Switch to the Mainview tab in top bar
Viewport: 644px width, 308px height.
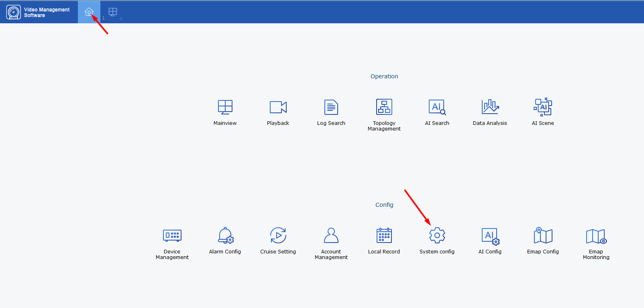(x=113, y=12)
